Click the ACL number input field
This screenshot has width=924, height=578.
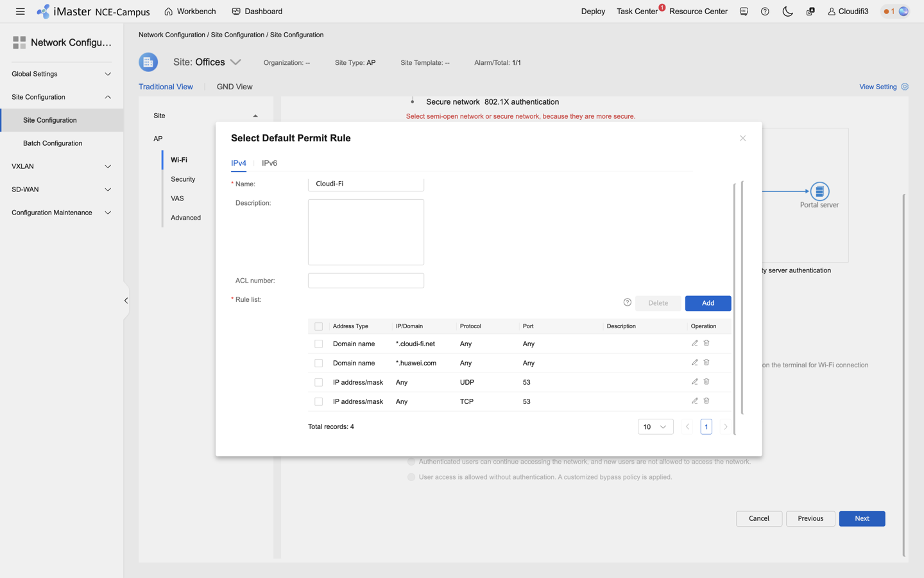click(x=366, y=280)
